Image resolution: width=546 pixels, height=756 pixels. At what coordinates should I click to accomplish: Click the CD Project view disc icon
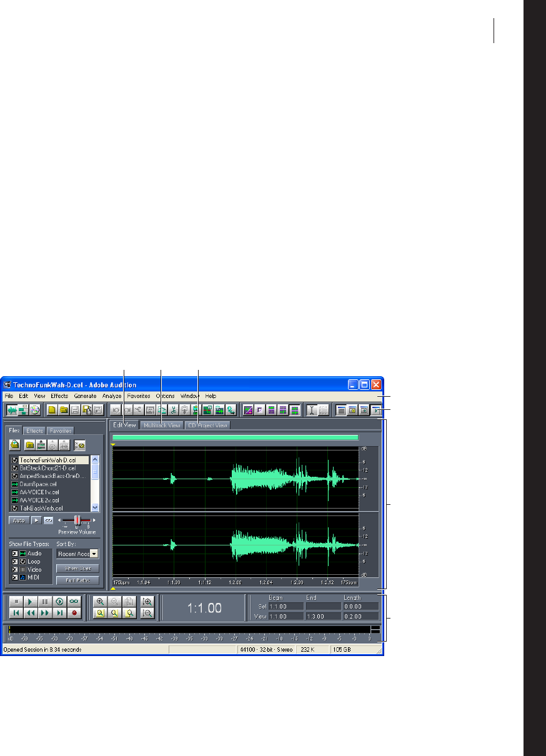34,410
